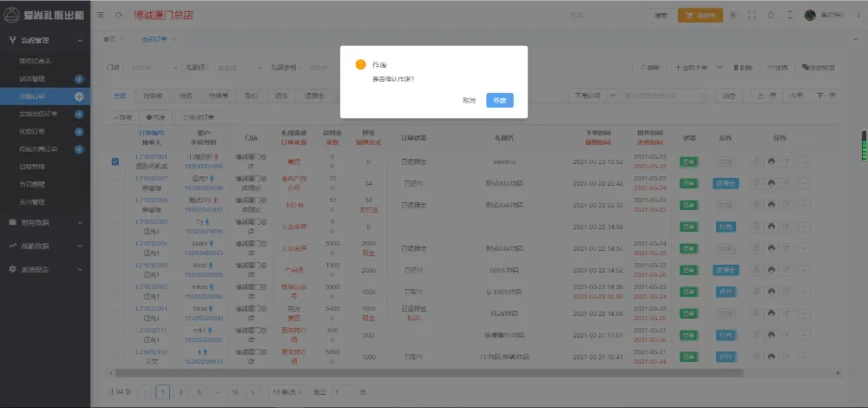Open the orange shopping cart button

click(700, 15)
